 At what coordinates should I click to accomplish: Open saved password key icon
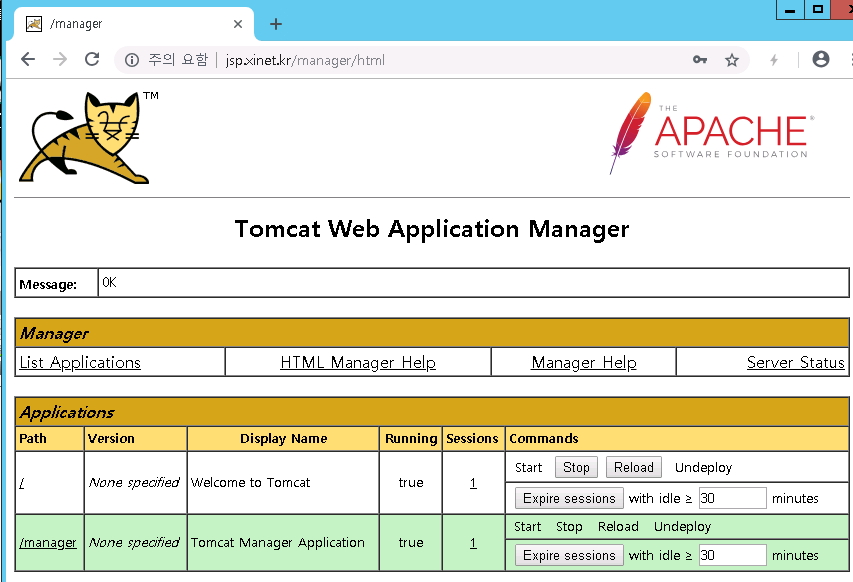click(700, 60)
